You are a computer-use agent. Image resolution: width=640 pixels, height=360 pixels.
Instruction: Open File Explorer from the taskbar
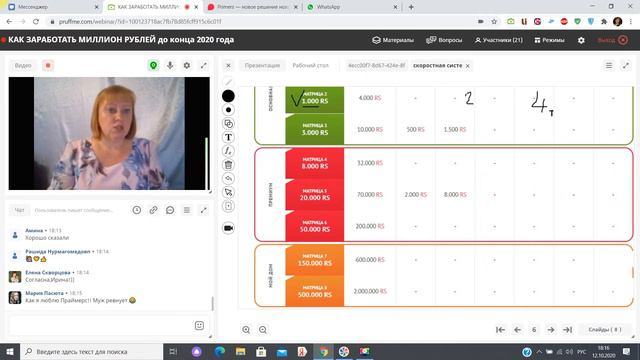240,351
